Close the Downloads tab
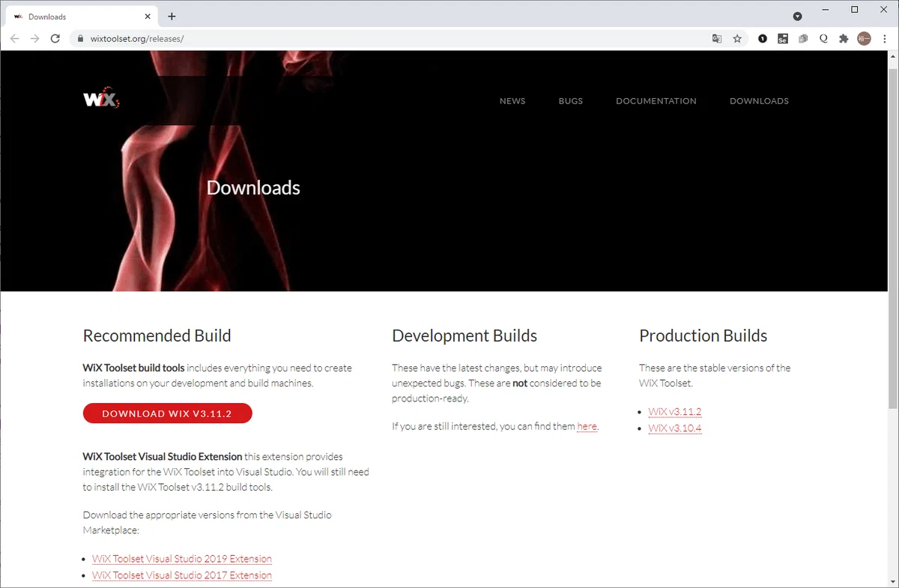The height and width of the screenshot is (588, 899). [x=147, y=16]
